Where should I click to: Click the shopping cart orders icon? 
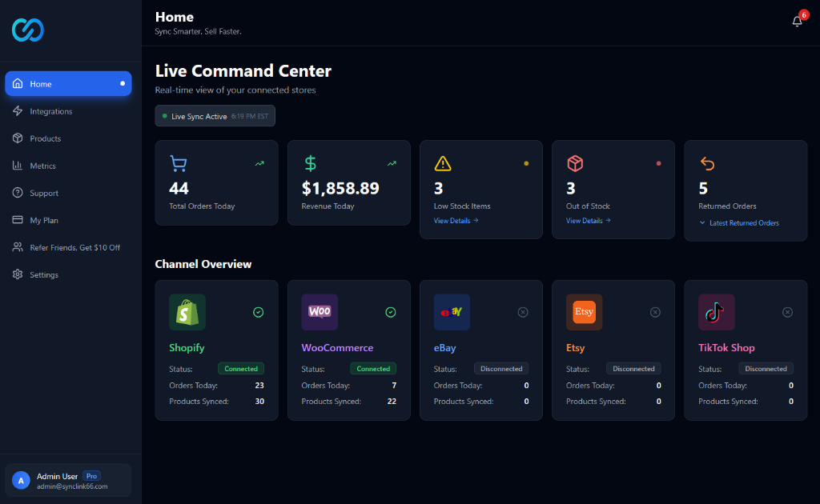coord(178,163)
